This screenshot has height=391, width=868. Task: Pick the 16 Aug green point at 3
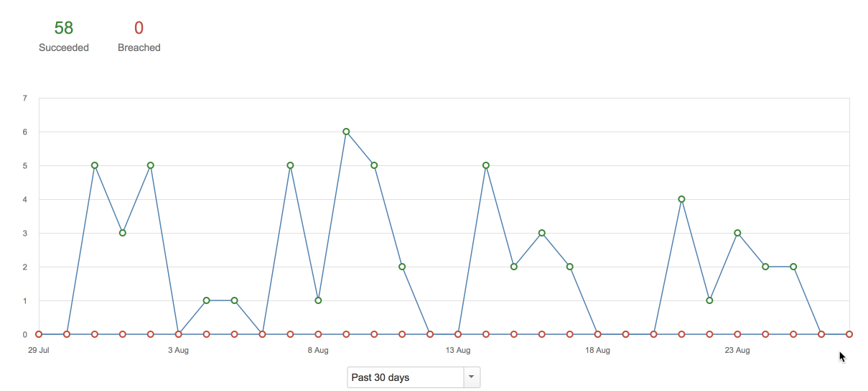542,233
